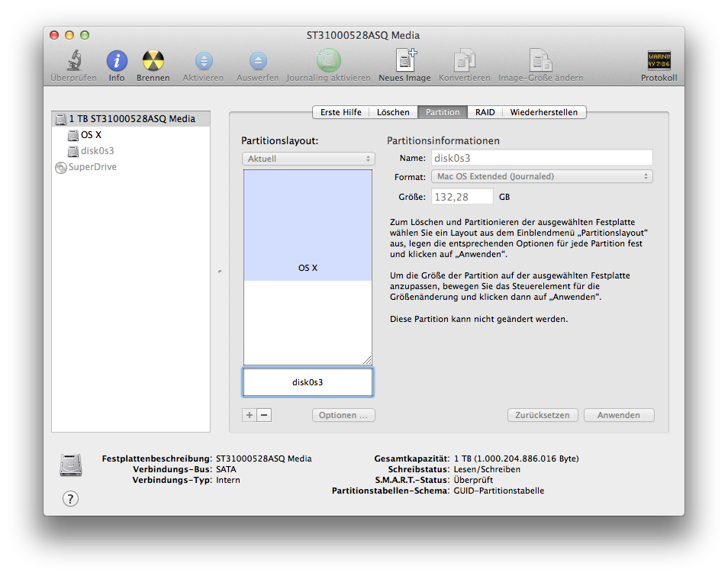
Task: Click the Aktivieren toolbar icon
Action: click(203, 61)
